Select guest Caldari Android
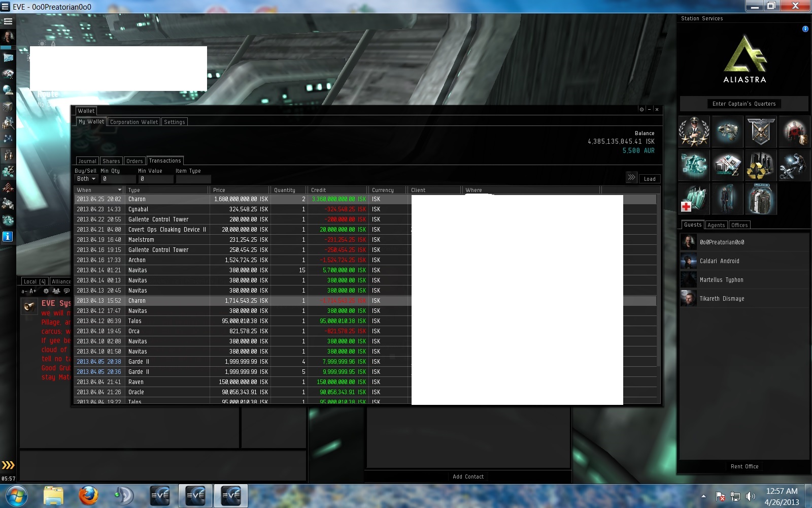The height and width of the screenshot is (508, 812). pos(744,261)
